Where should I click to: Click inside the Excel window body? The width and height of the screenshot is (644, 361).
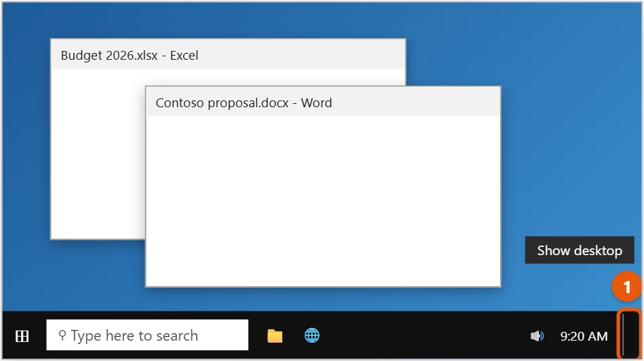[x=98, y=154]
